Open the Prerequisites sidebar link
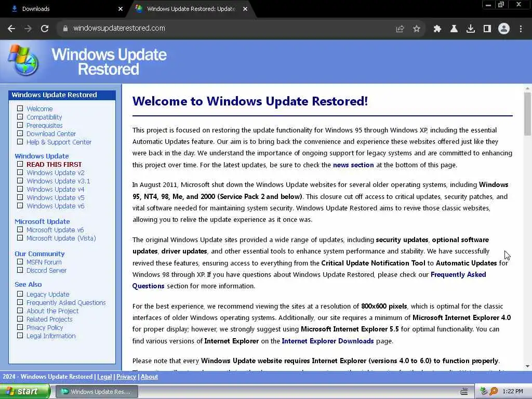This screenshot has width=532, height=399. click(x=45, y=126)
